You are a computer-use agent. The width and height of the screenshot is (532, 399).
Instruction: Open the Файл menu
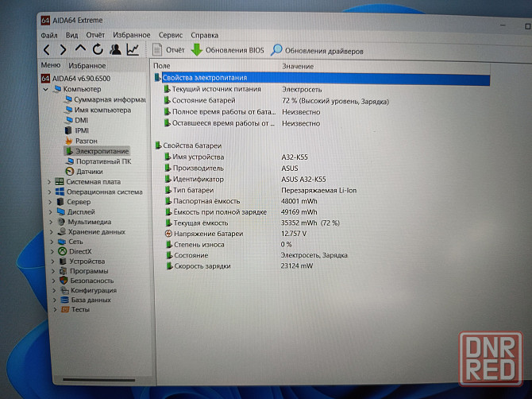point(48,35)
